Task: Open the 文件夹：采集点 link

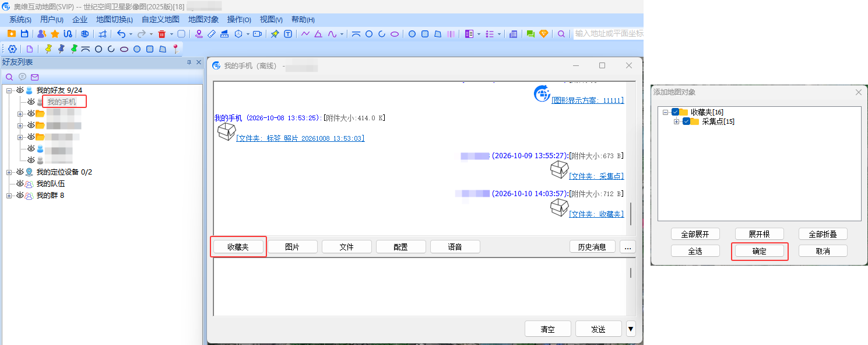Action: coord(596,176)
